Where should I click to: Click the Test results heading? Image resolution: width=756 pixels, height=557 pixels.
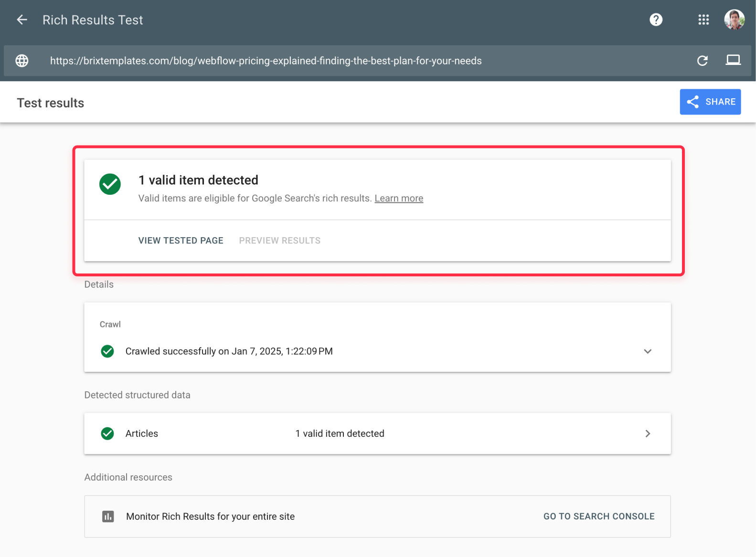(x=51, y=103)
